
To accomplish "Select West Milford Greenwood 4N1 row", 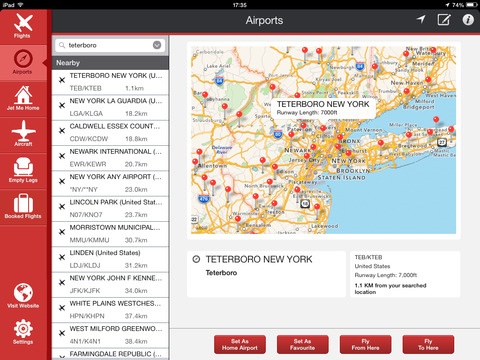I will [110, 335].
